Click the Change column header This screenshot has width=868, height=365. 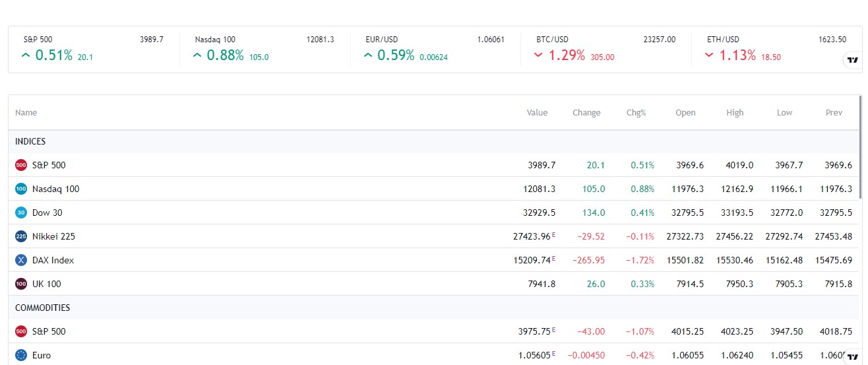click(x=586, y=113)
